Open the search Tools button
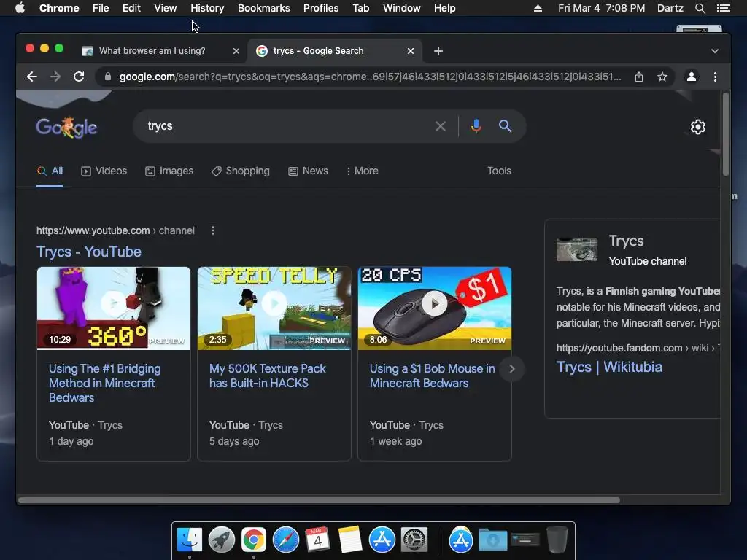 [x=499, y=171]
